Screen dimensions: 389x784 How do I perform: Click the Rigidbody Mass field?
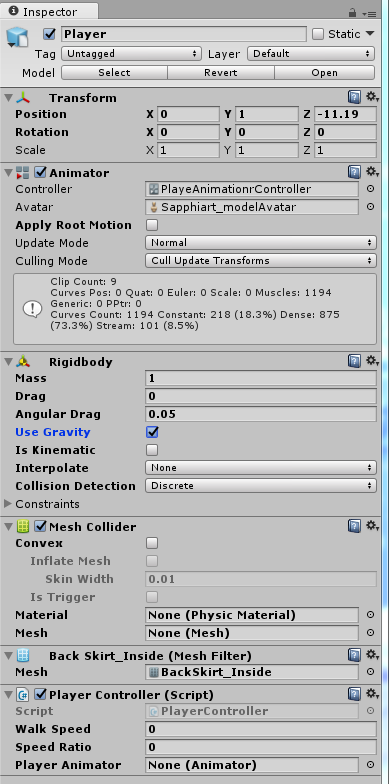pos(260,378)
